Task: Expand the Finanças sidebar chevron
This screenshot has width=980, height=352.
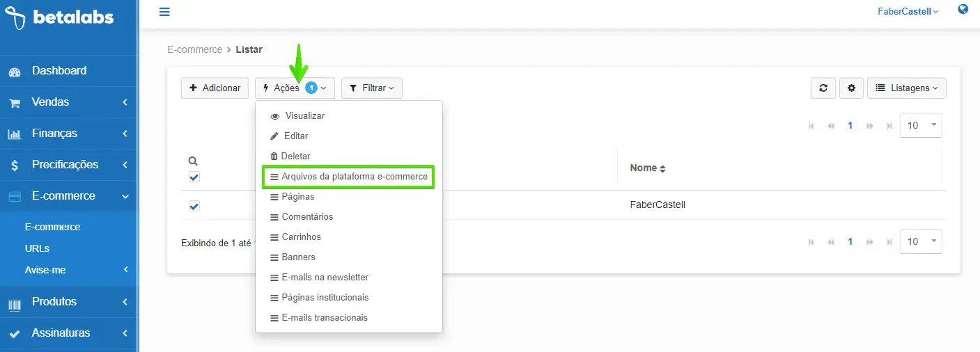Action: point(125,134)
